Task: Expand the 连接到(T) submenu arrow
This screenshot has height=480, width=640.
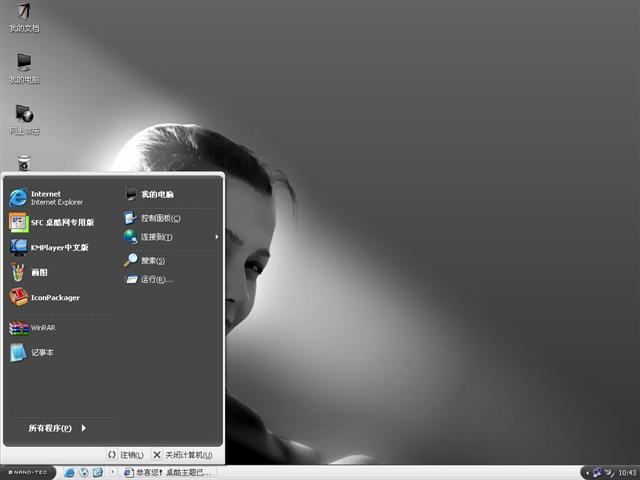Action: pos(216,237)
